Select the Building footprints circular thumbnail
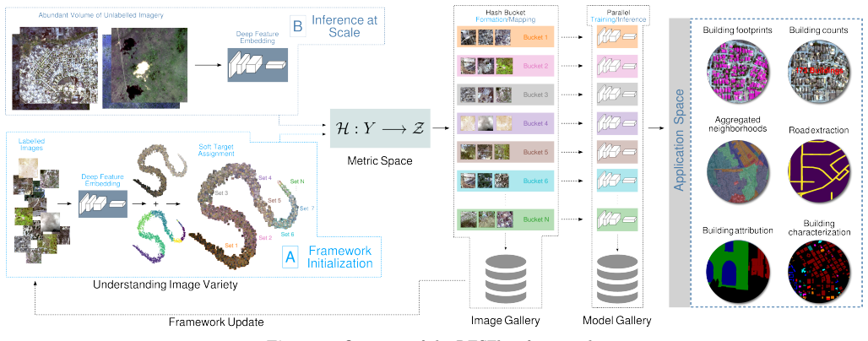Viewport: 868px width, 341px height. pyautogui.click(x=737, y=71)
